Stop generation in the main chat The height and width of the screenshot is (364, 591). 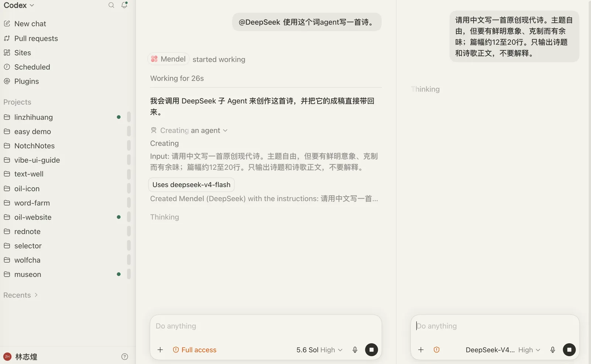371,350
